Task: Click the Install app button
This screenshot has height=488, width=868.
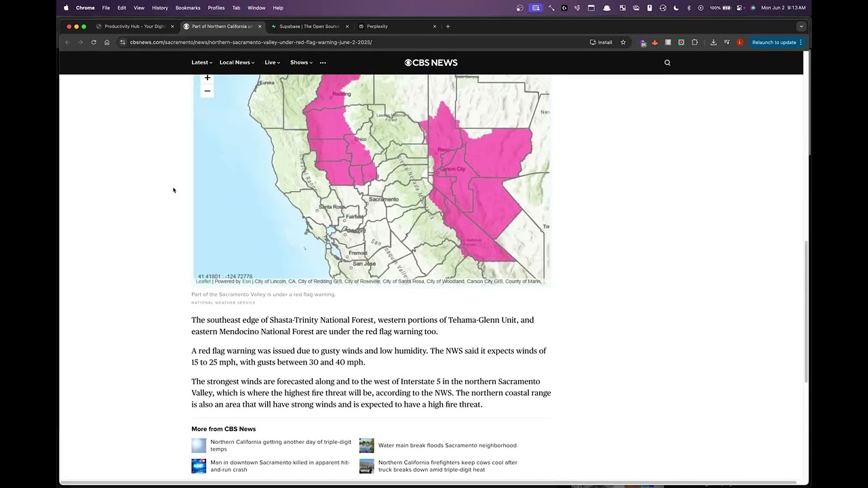Action: pyautogui.click(x=601, y=42)
